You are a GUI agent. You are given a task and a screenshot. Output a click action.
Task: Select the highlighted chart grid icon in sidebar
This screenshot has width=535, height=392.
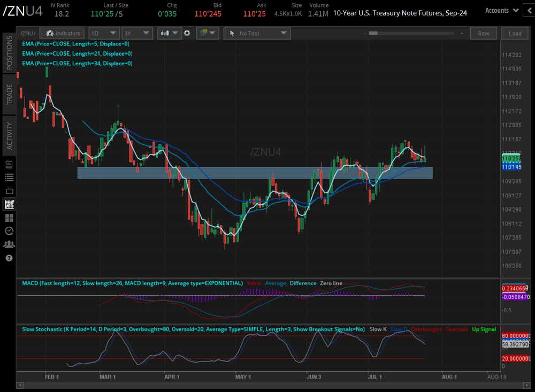(x=7, y=204)
